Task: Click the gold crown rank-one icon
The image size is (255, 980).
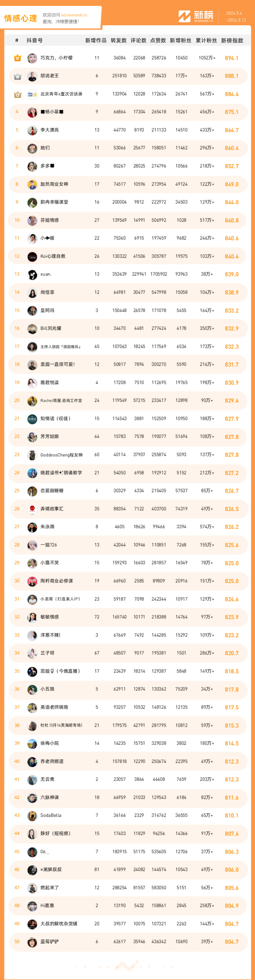Action: 17,58
